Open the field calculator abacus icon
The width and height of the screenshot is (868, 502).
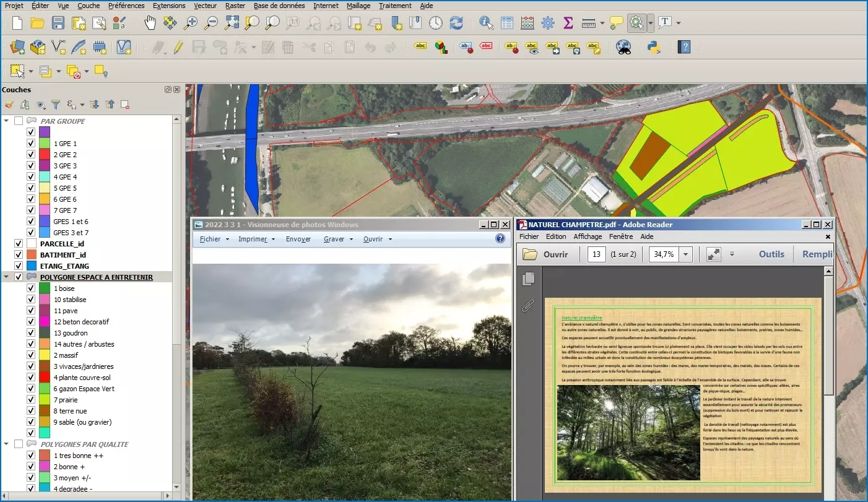[527, 23]
